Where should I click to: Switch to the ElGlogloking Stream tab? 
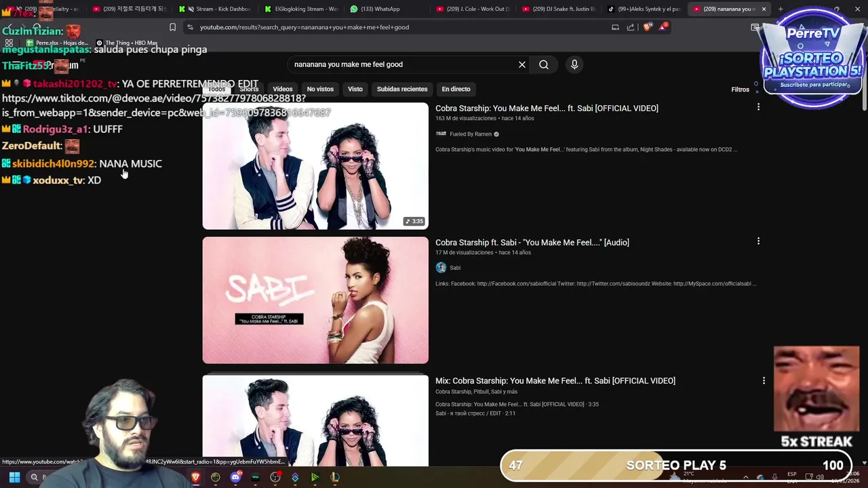click(x=301, y=9)
